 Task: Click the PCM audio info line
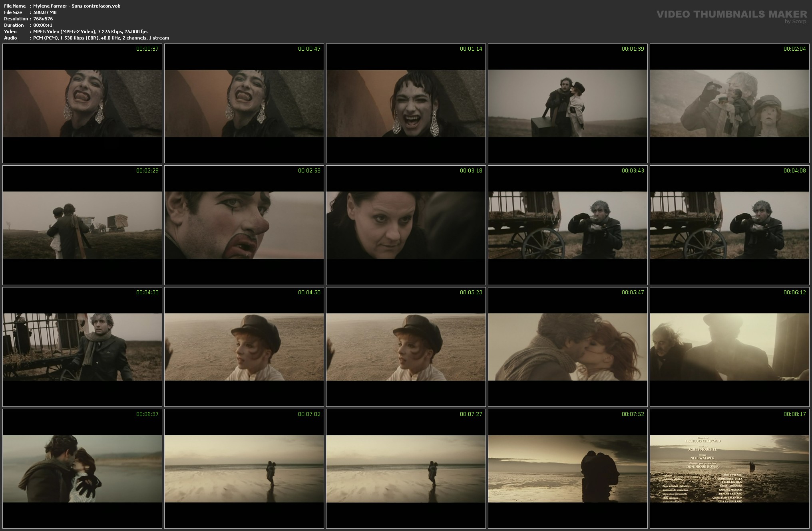click(101, 38)
